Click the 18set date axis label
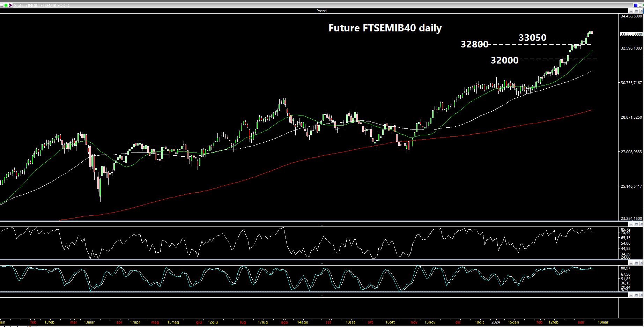 [x=350, y=322]
